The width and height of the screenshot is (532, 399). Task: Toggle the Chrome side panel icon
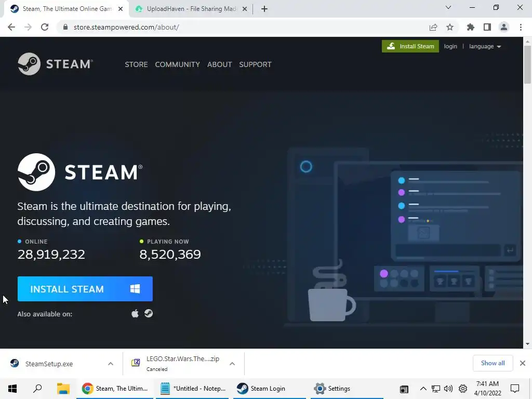coord(487,27)
